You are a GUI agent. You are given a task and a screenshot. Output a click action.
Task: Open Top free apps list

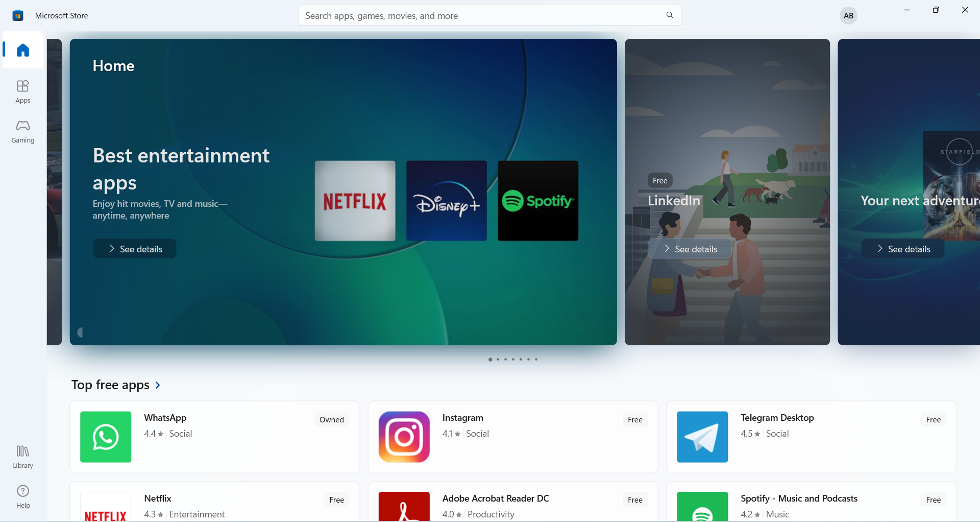116,385
